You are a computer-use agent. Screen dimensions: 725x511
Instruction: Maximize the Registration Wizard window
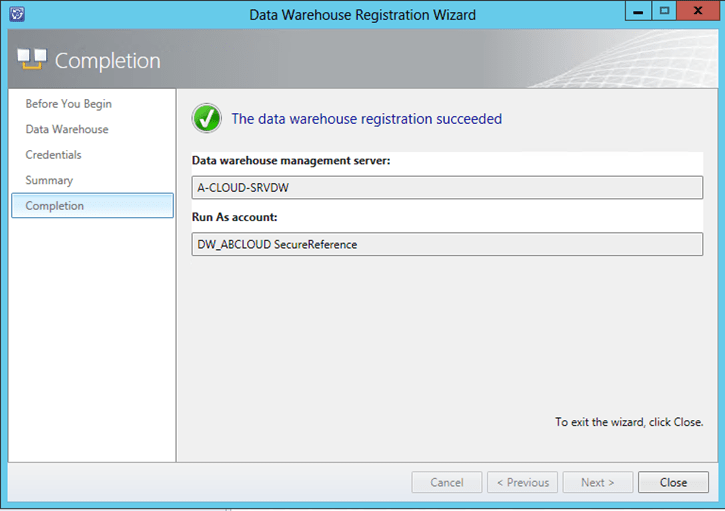pyautogui.click(x=663, y=12)
